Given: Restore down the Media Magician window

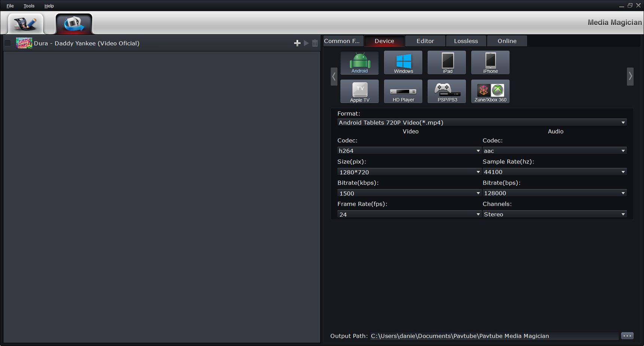Looking at the screenshot, I should [x=630, y=6].
